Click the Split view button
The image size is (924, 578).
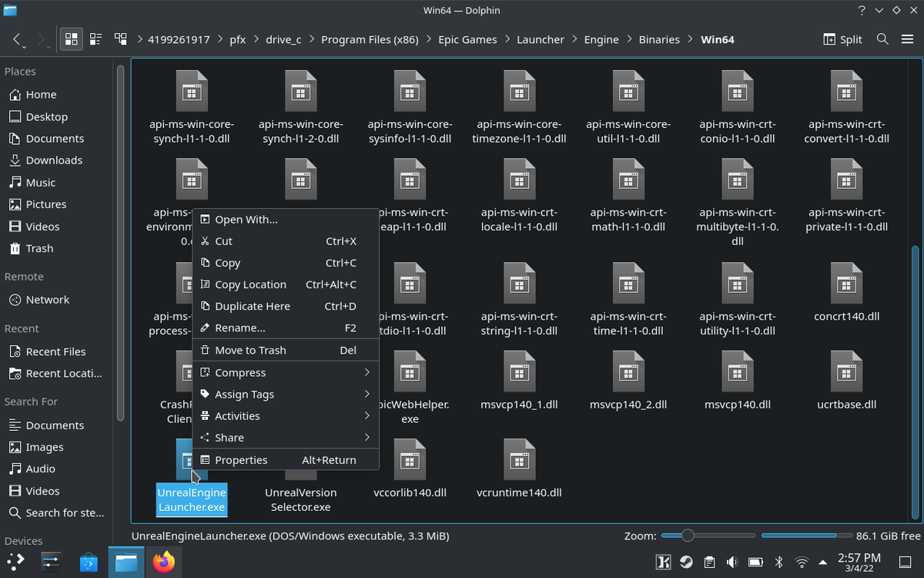pos(842,39)
